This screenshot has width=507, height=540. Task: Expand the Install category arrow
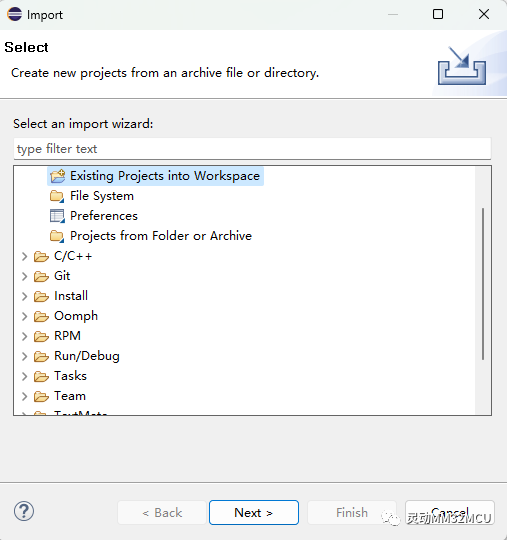click(24, 297)
